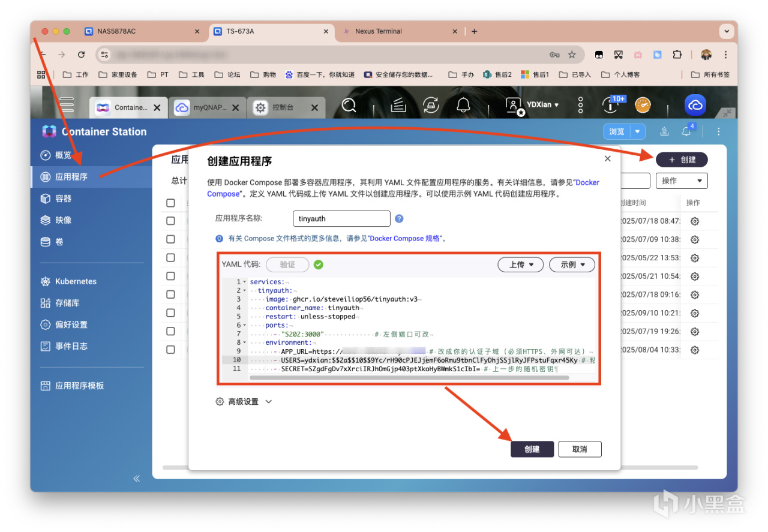This screenshot has width=768, height=532.
Task: Open the QTS dashboard gauge icon
Action: point(643,105)
